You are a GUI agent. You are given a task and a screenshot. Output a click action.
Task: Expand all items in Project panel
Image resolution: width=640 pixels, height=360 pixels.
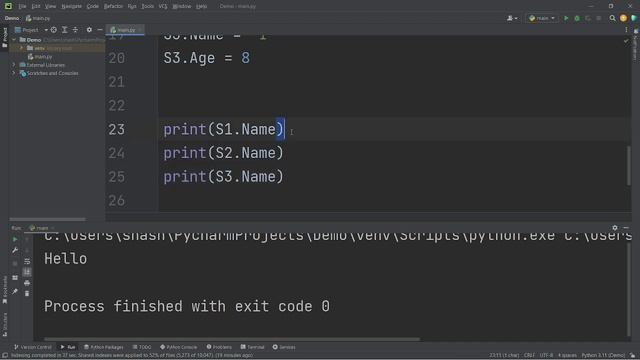pyautogui.click(x=64, y=30)
